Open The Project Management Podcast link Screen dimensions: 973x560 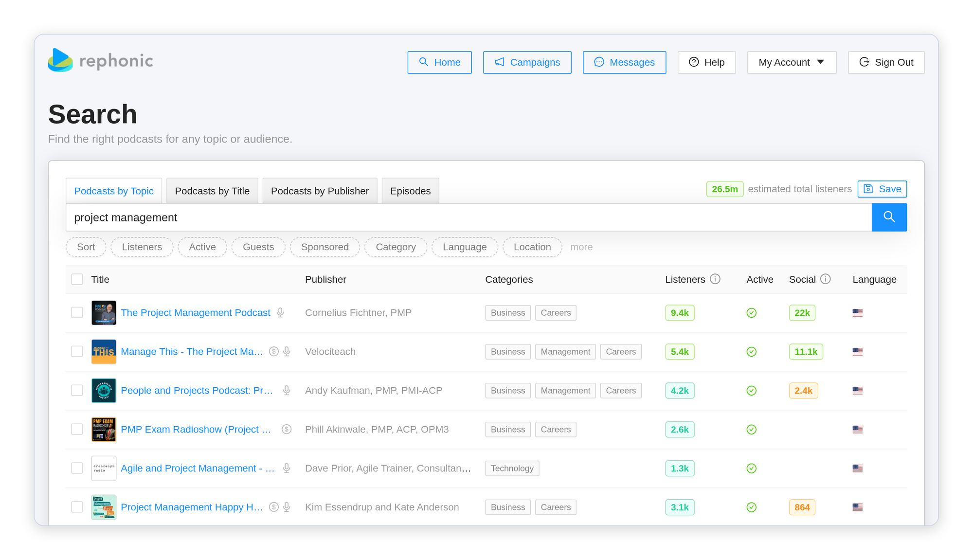[196, 312]
